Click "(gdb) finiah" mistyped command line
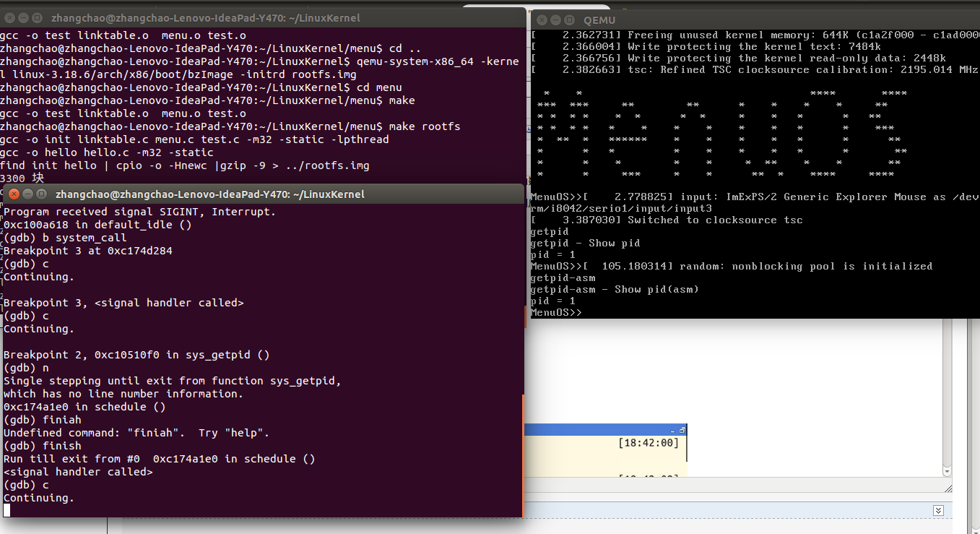The height and width of the screenshot is (534, 980). tap(43, 420)
